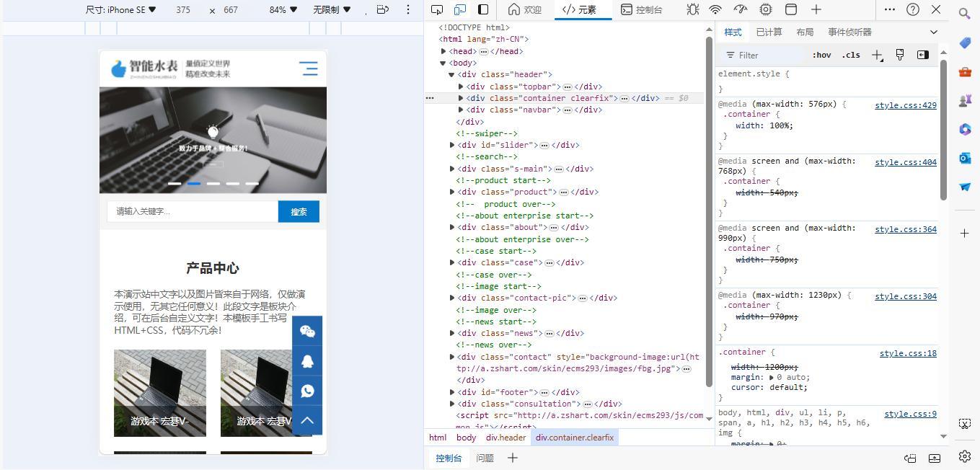The height and width of the screenshot is (470, 980).
Task: Expand the div class topbar node
Action: coord(461,87)
